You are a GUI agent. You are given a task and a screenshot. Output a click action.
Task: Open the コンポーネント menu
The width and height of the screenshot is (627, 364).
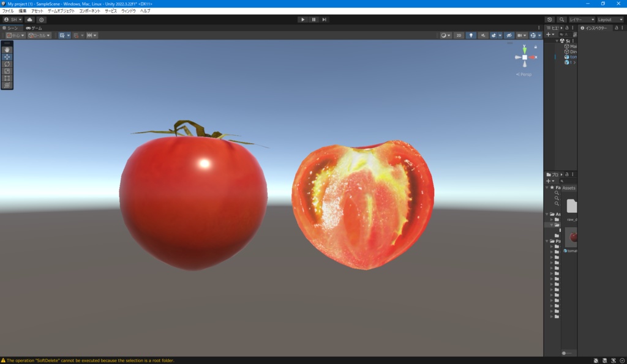pyautogui.click(x=89, y=11)
